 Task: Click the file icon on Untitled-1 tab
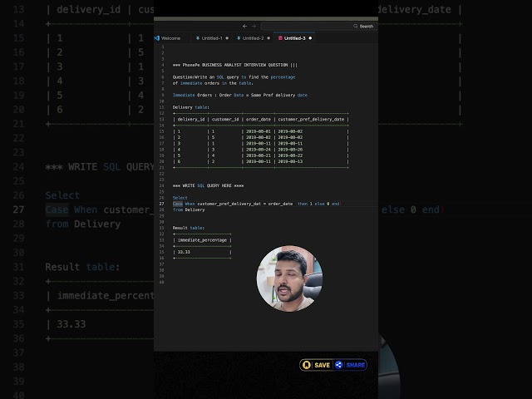[x=198, y=38]
